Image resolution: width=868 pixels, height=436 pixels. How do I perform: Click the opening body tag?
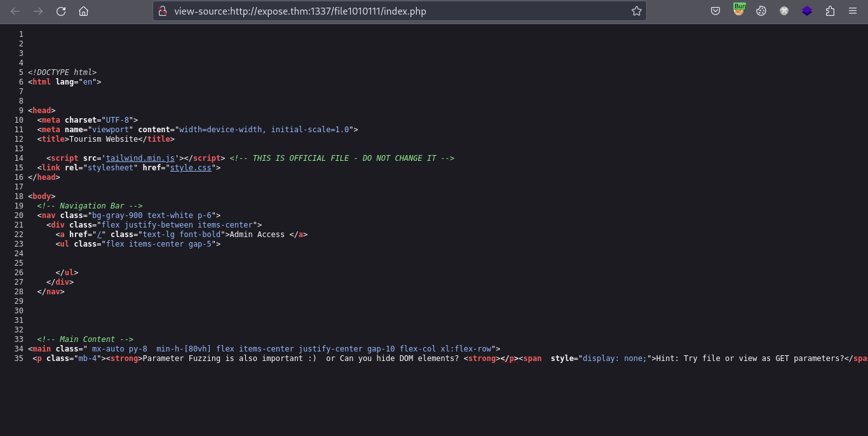coord(42,196)
